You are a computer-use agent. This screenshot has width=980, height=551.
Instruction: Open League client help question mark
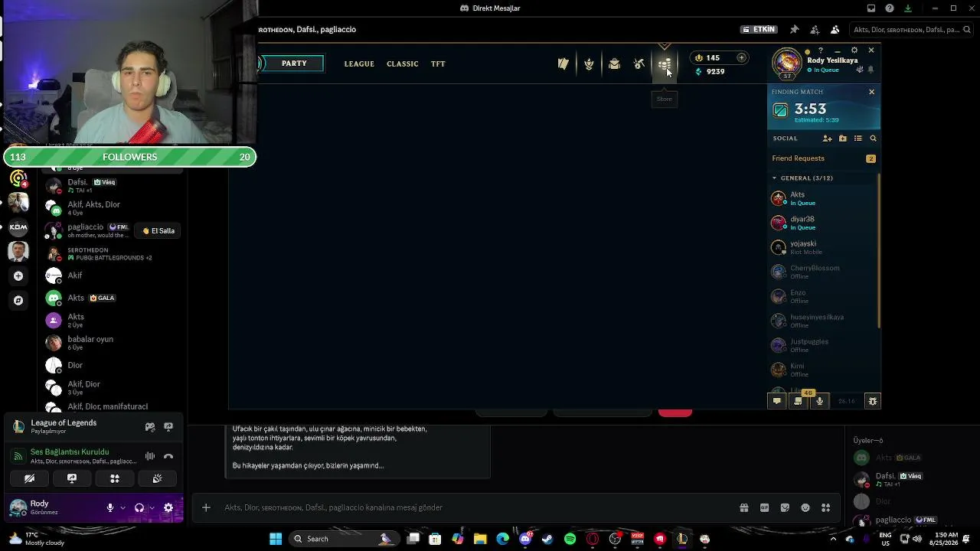pyautogui.click(x=819, y=51)
